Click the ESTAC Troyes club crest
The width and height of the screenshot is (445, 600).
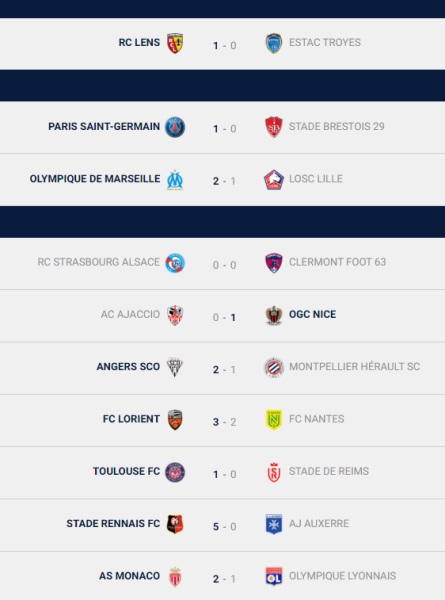click(274, 43)
